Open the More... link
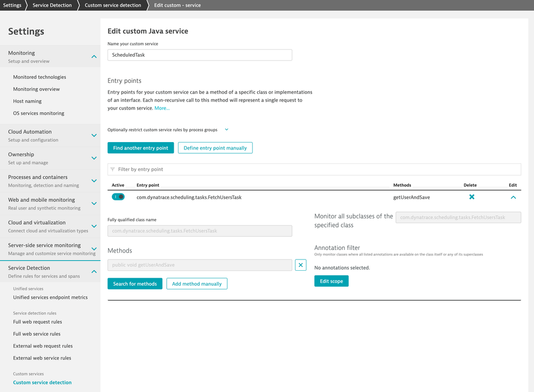 162,108
